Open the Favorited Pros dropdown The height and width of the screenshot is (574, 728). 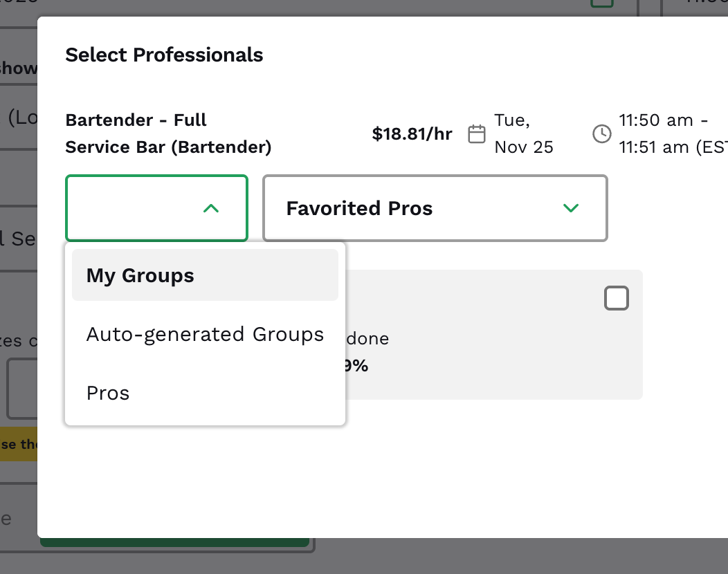click(435, 208)
